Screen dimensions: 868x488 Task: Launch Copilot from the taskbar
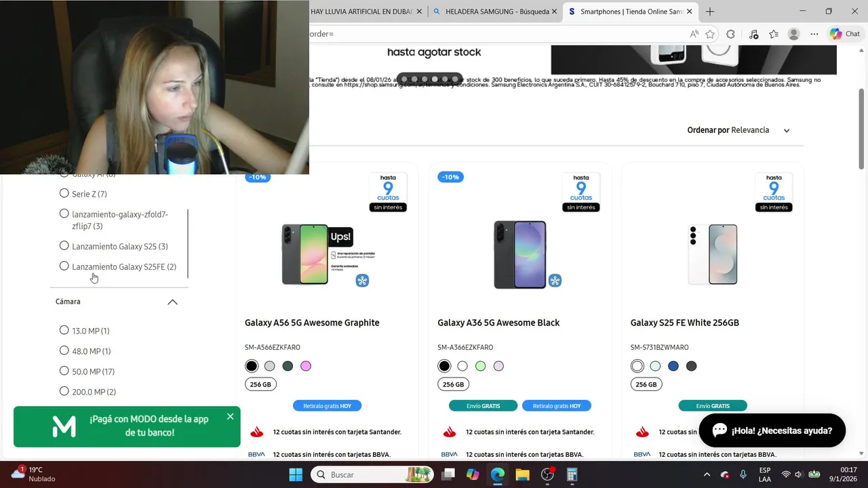[473, 474]
